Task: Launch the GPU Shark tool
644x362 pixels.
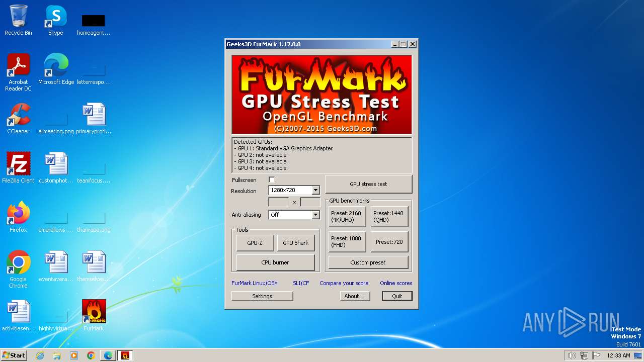Action: (296, 243)
